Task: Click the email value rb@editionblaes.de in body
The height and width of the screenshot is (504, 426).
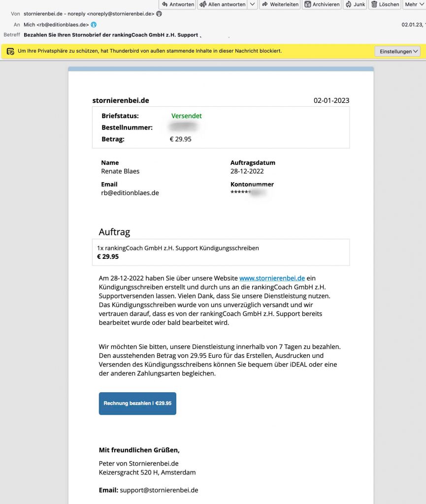Action: point(130,193)
